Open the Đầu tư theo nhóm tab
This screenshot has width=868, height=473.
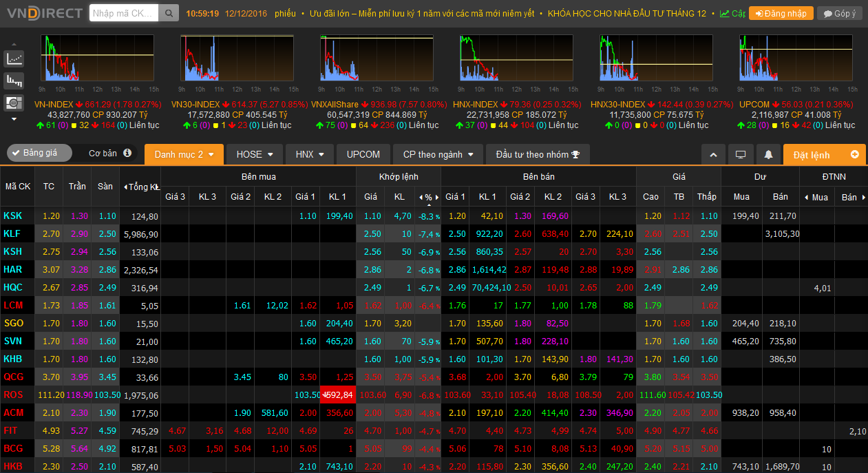(x=538, y=155)
